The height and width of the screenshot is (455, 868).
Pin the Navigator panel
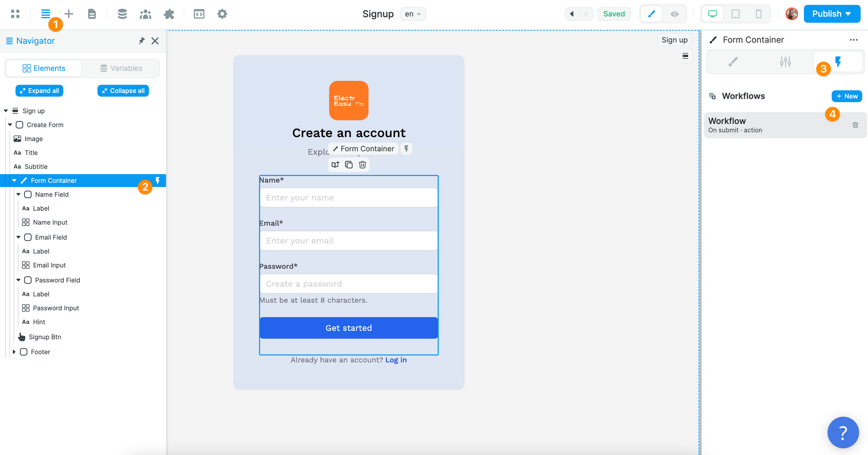tap(141, 41)
